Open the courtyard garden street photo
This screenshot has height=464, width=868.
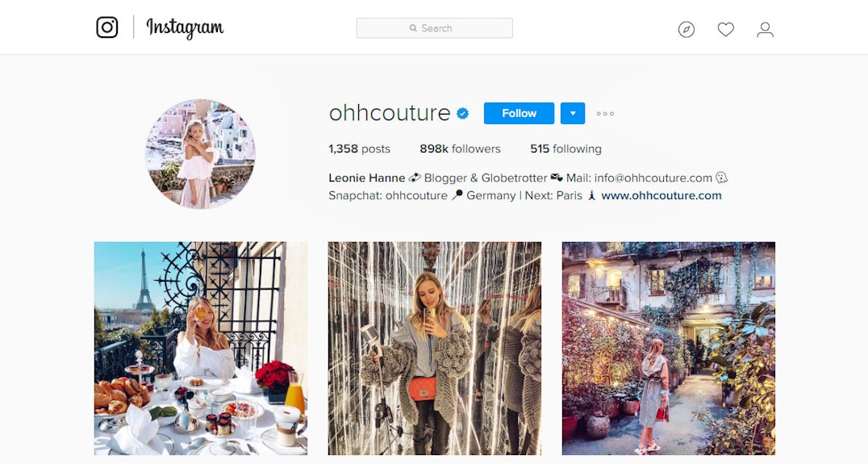(669, 349)
